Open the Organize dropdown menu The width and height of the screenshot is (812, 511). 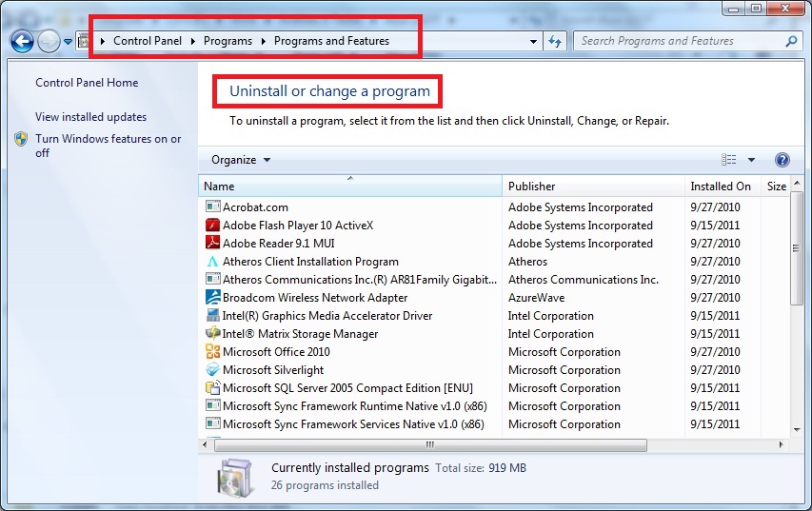[241, 160]
